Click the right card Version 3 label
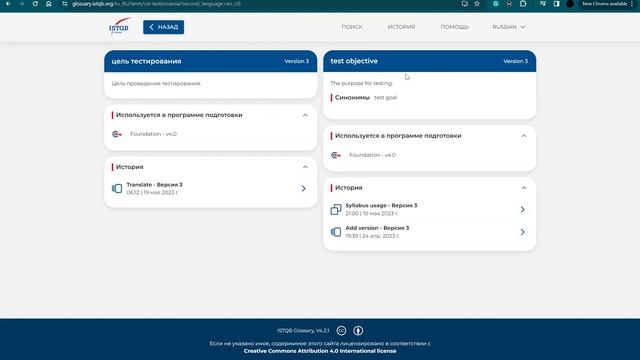The height and width of the screenshot is (360, 640). tap(516, 61)
